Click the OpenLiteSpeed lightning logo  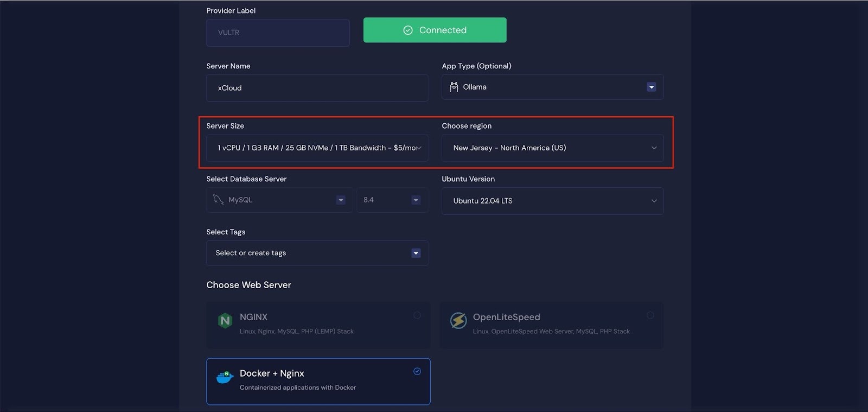pos(458,321)
